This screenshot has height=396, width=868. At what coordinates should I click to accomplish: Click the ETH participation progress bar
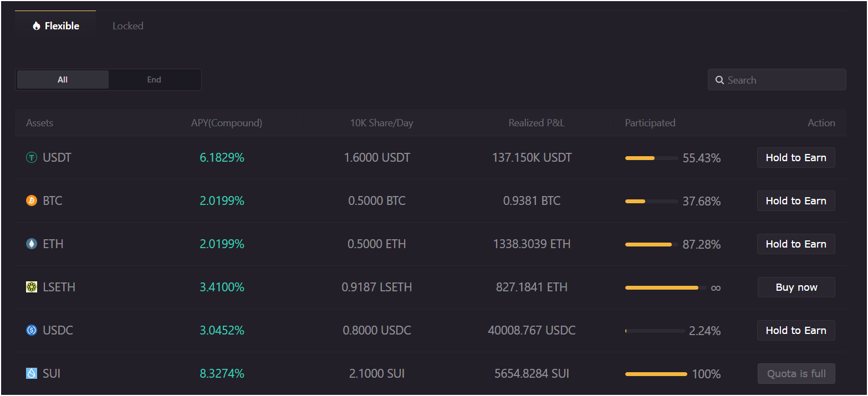651,244
